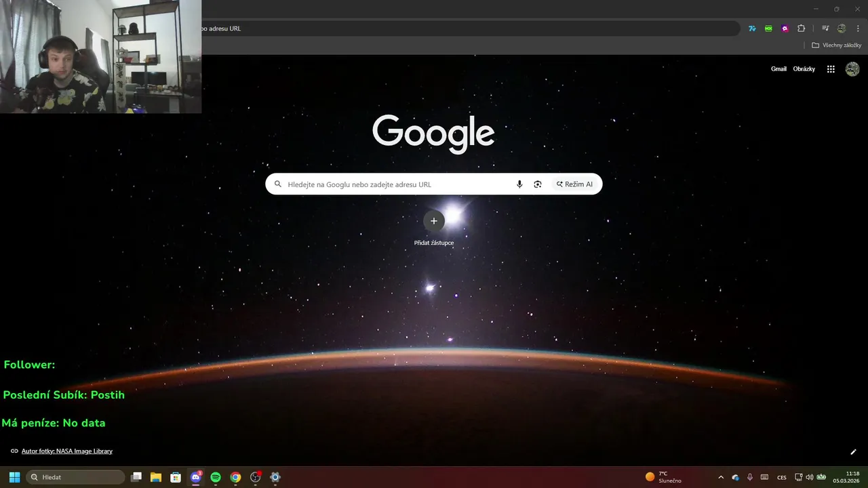Image resolution: width=868 pixels, height=488 pixels.
Task: Customize the page with the pencil icon
Action: pyautogui.click(x=853, y=452)
